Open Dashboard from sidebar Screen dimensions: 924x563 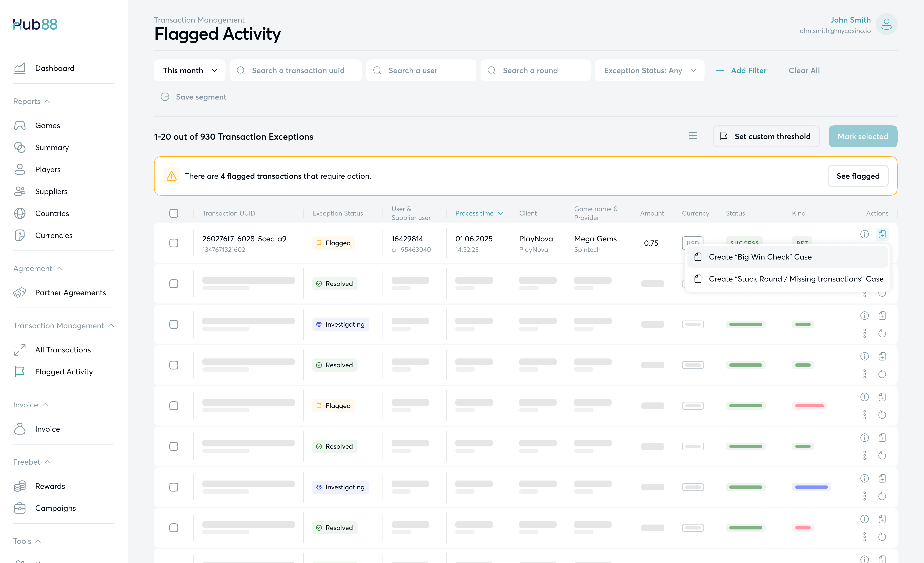coord(54,68)
